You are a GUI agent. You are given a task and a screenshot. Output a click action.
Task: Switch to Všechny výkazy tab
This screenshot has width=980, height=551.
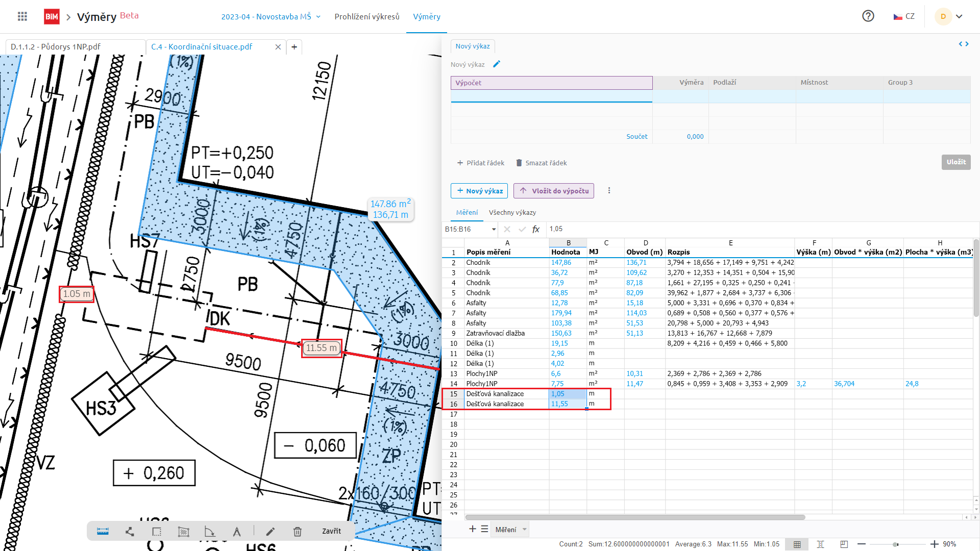coord(512,213)
